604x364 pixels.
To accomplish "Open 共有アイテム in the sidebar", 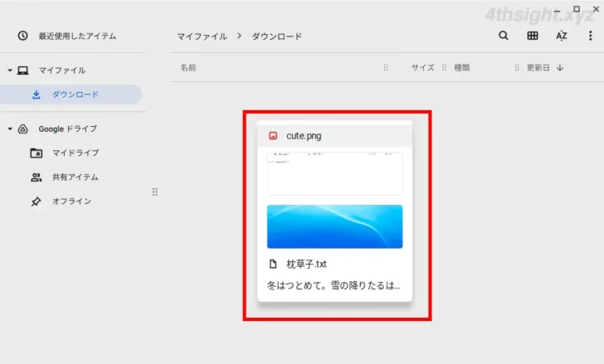I will [75, 177].
